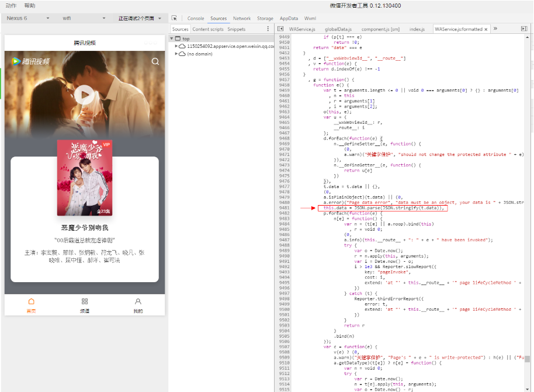Image resolution: width=534 pixels, height=392 pixels.
Task: Expand the appservice.open.weixin.qq.com domain node
Action: point(176,46)
